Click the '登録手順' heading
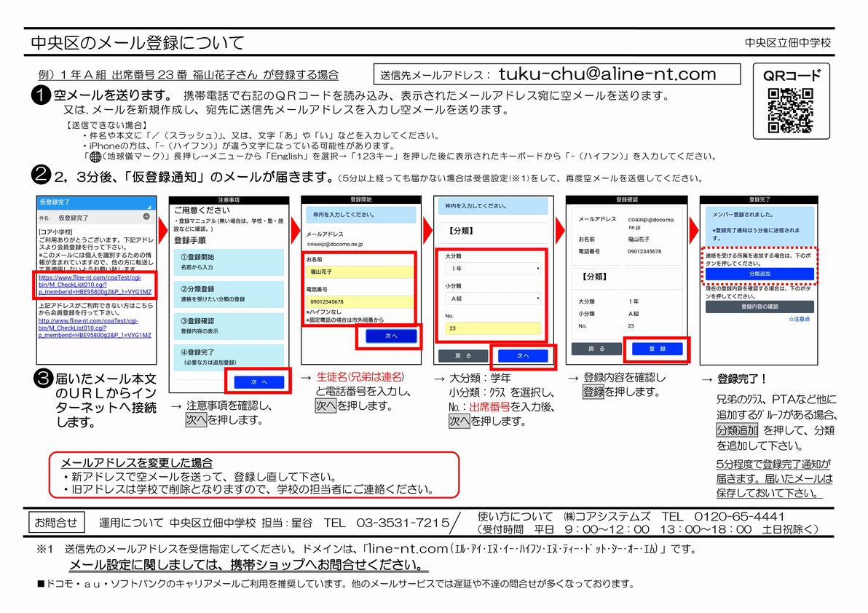The width and height of the screenshot is (868, 613). click(190, 240)
